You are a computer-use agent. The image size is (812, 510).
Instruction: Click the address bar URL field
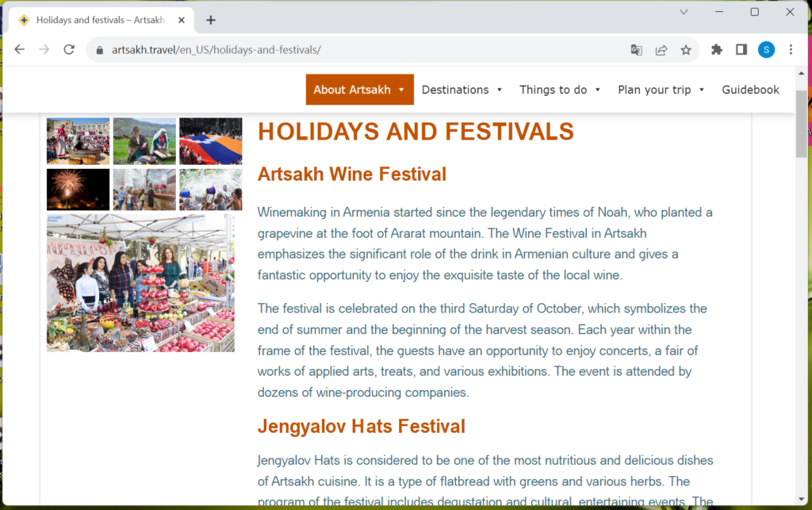357,50
